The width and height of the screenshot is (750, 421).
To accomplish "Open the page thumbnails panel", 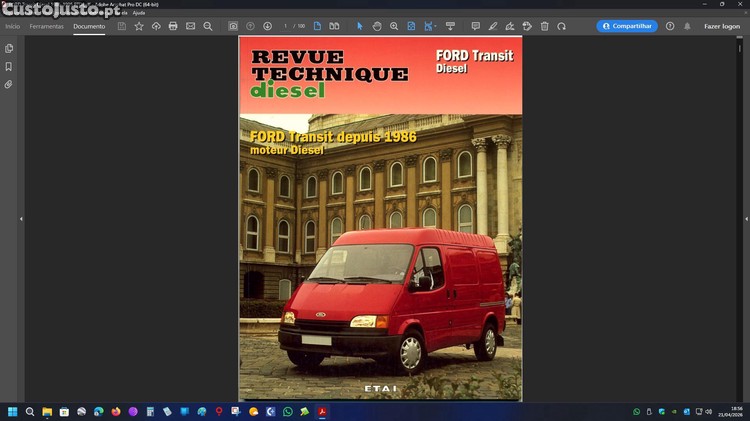I will [x=9, y=48].
